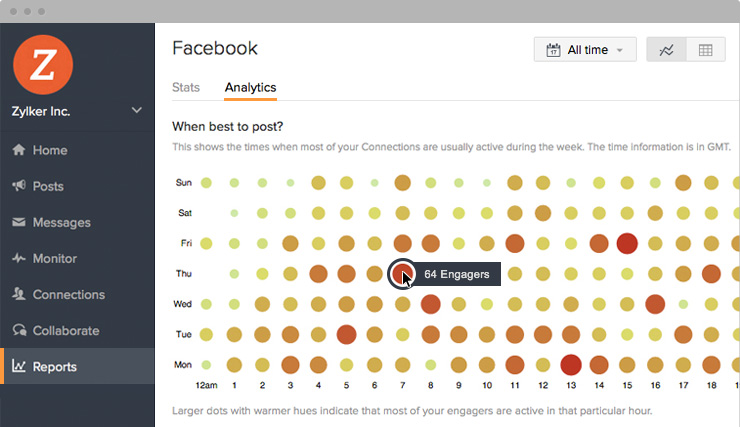Switch to table grid view
This screenshot has width=740, height=427.
click(x=706, y=50)
